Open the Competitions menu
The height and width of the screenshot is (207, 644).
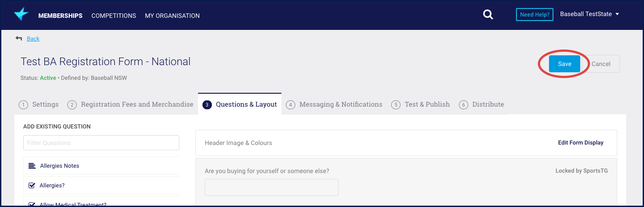114,16
